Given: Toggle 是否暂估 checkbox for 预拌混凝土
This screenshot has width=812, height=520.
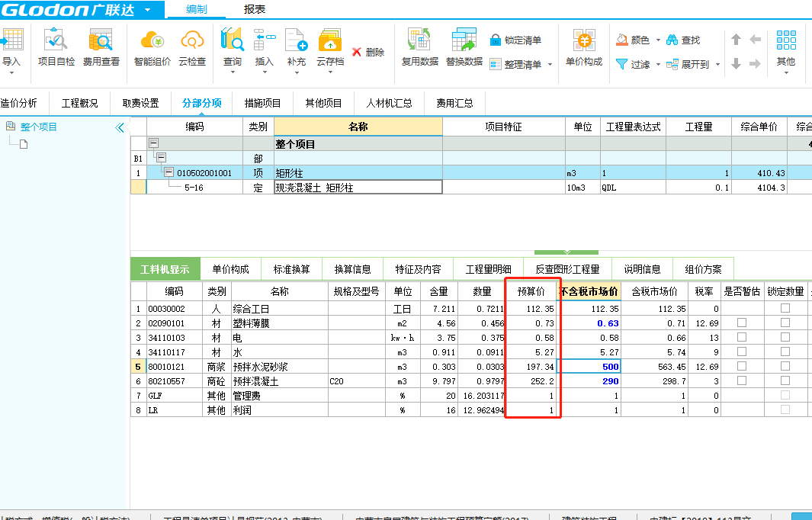Looking at the screenshot, I should [x=742, y=380].
